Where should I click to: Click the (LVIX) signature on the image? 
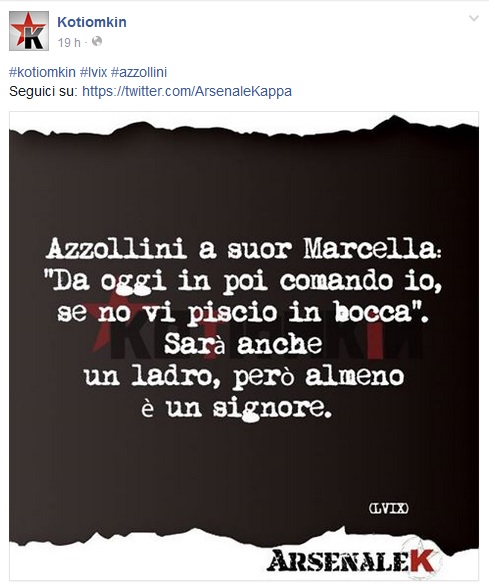(x=389, y=508)
